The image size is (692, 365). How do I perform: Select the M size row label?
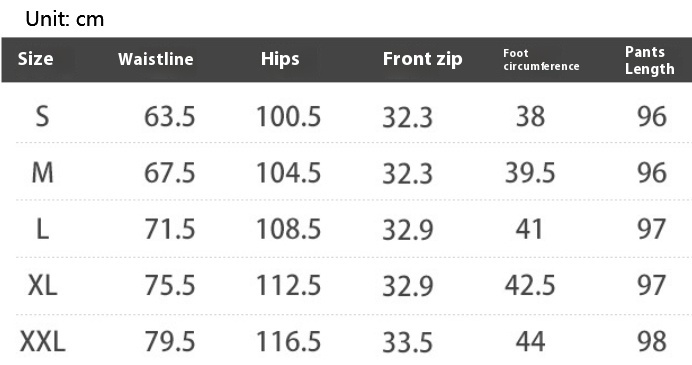(x=42, y=173)
